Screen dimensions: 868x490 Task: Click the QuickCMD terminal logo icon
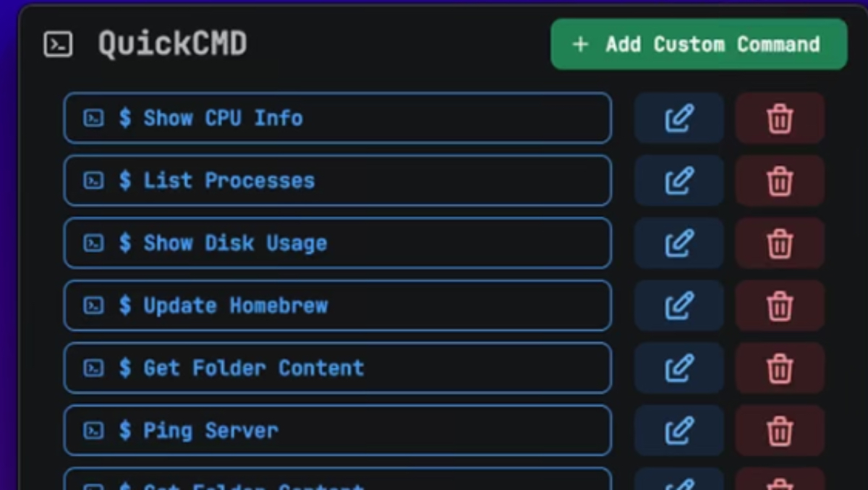[x=58, y=45]
